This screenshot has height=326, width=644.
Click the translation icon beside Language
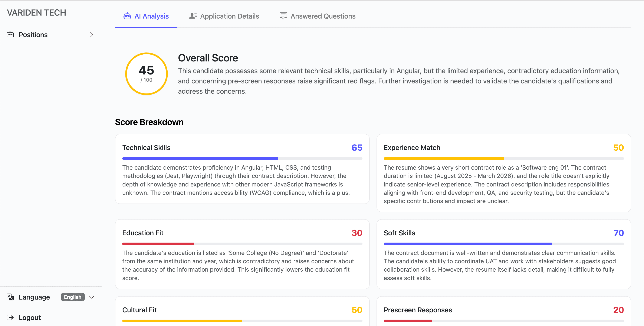[10, 297]
